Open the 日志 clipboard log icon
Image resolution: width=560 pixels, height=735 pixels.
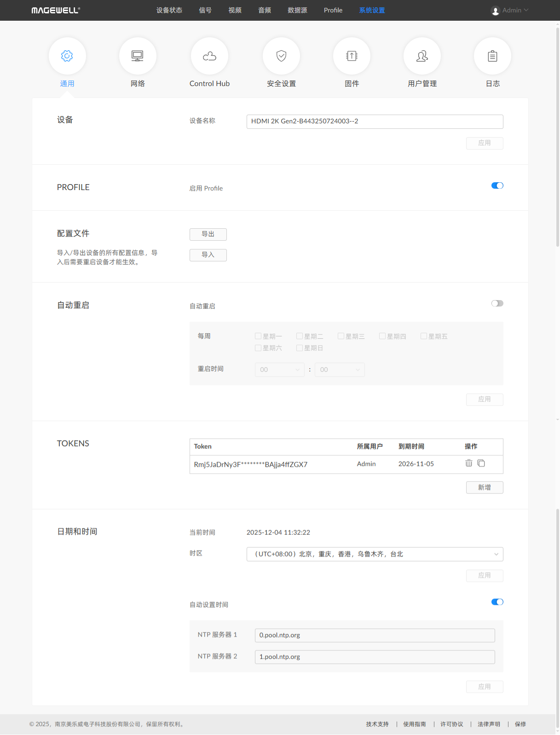click(x=492, y=56)
